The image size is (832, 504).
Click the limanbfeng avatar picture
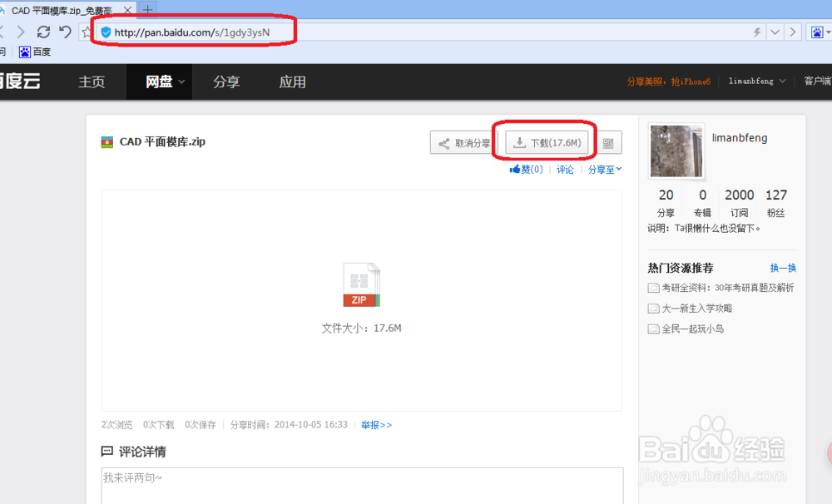point(676,151)
